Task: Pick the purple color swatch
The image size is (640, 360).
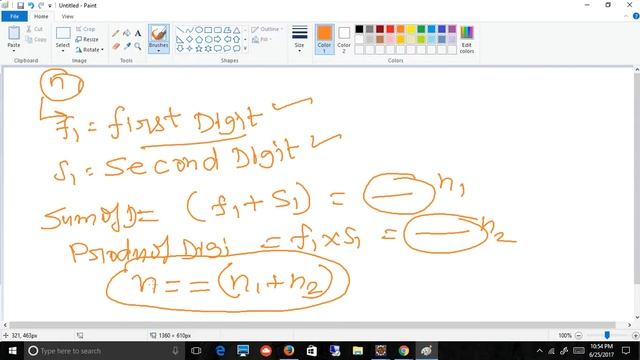Action: (x=452, y=29)
